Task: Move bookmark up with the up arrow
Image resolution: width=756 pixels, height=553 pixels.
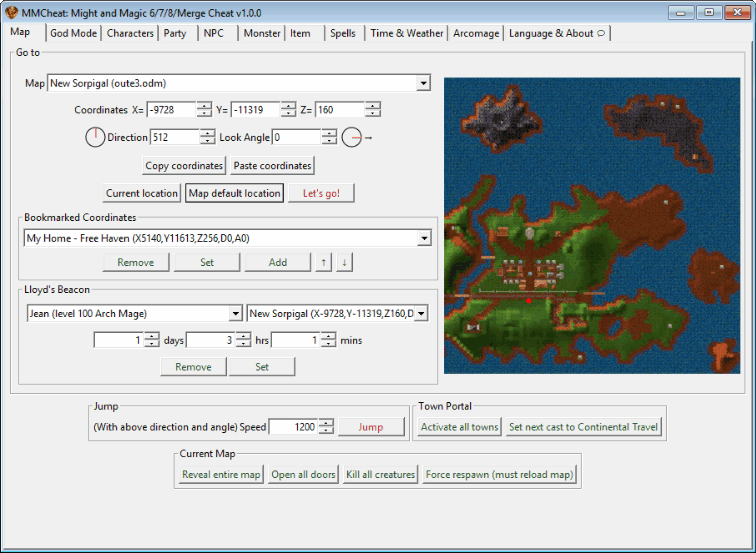Action: [323, 262]
